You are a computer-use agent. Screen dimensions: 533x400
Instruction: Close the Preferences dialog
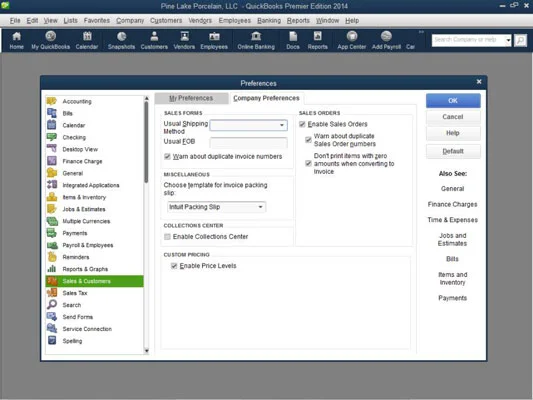tap(479, 82)
